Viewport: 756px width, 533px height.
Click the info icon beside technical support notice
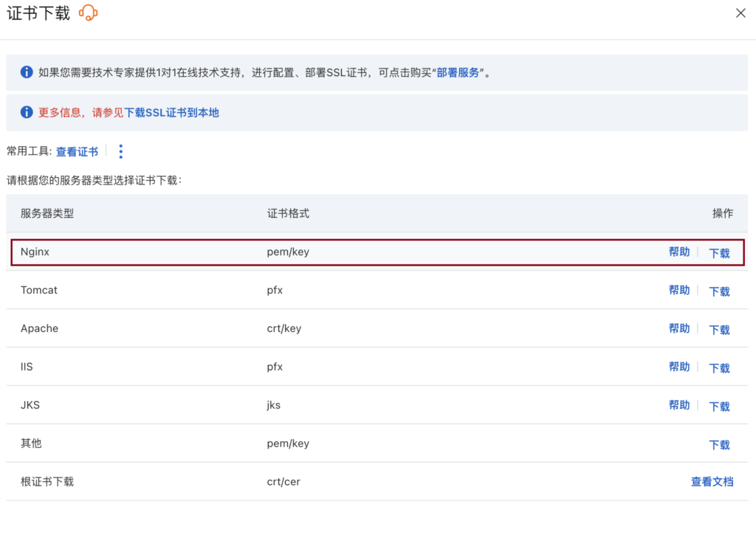pyautogui.click(x=27, y=72)
